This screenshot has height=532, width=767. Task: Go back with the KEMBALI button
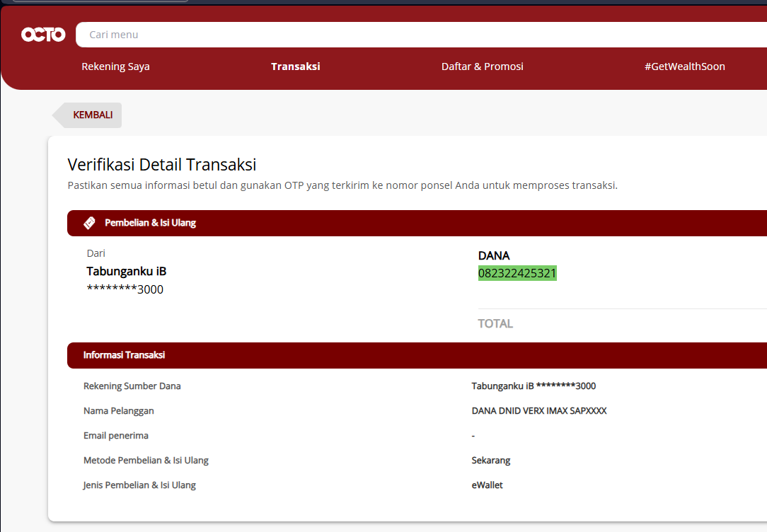coord(87,115)
